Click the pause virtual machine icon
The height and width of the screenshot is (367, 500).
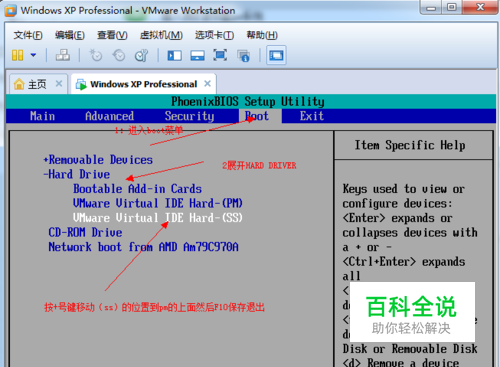click(18, 55)
